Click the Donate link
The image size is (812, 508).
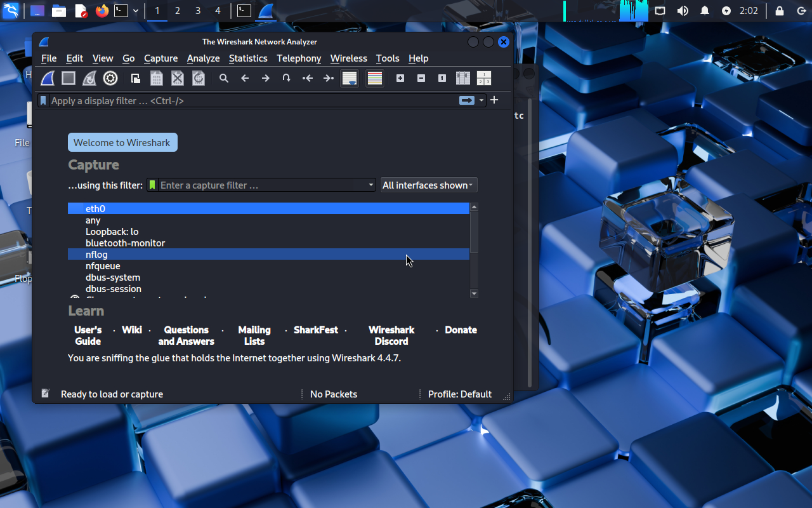(461, 330)
